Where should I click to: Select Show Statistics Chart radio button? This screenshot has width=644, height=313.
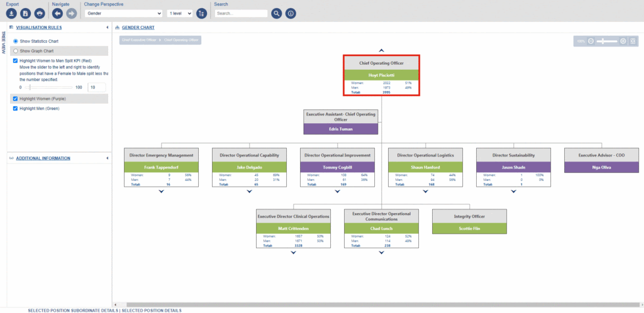16,41
